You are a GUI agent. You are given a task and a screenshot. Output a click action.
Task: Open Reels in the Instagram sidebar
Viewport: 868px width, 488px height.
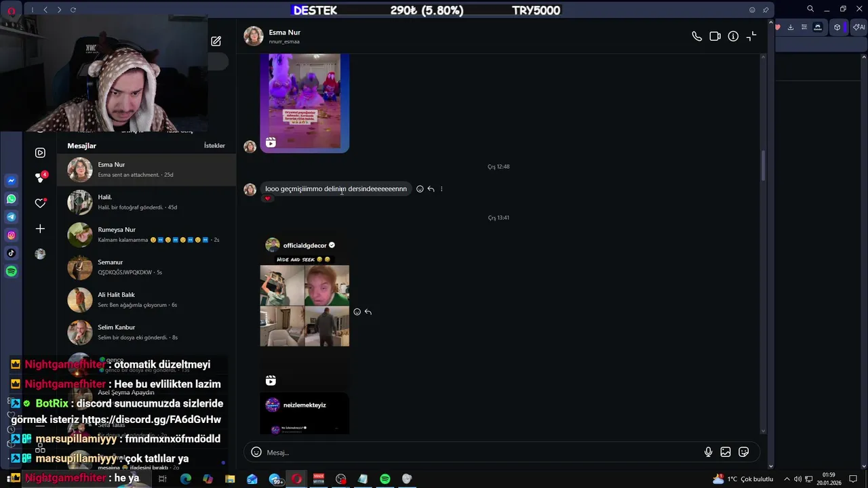click(40, 152)
